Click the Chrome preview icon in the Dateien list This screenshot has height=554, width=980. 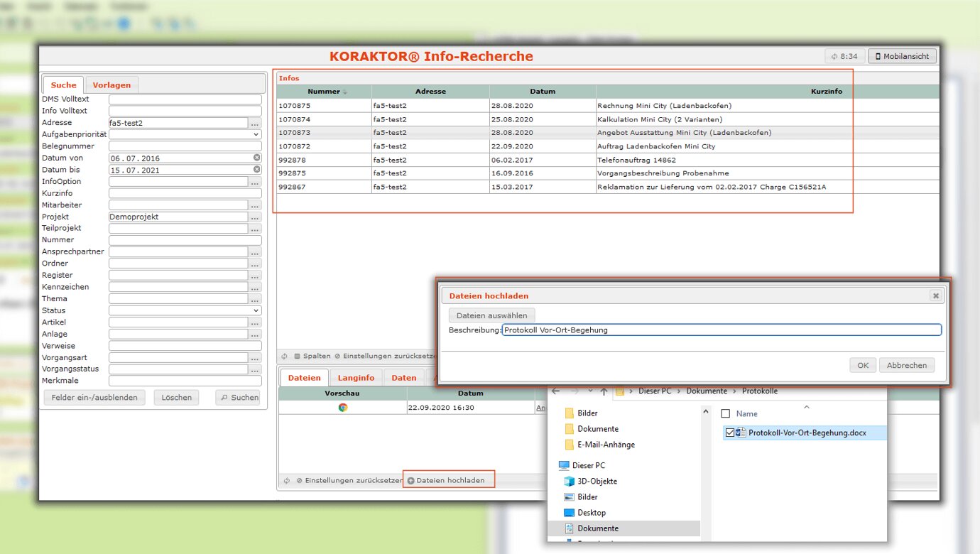pyautogui.click(x=343, y=408)
